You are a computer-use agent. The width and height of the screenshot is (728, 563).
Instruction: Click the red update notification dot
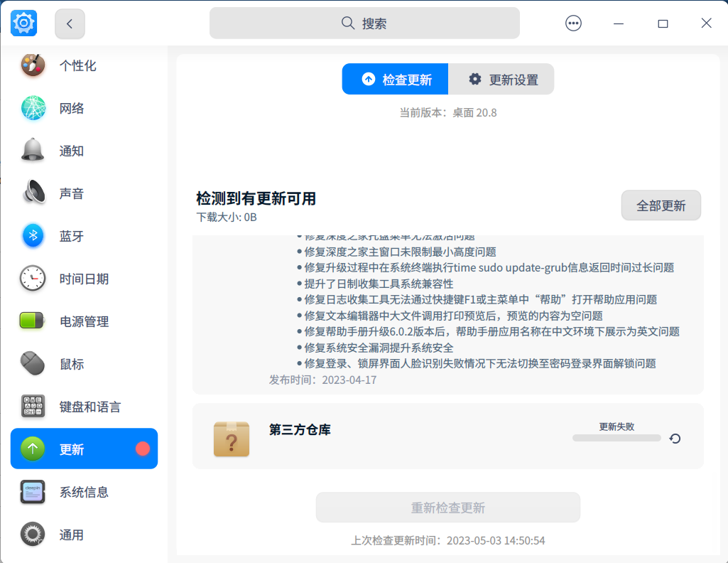click(143, 449)
